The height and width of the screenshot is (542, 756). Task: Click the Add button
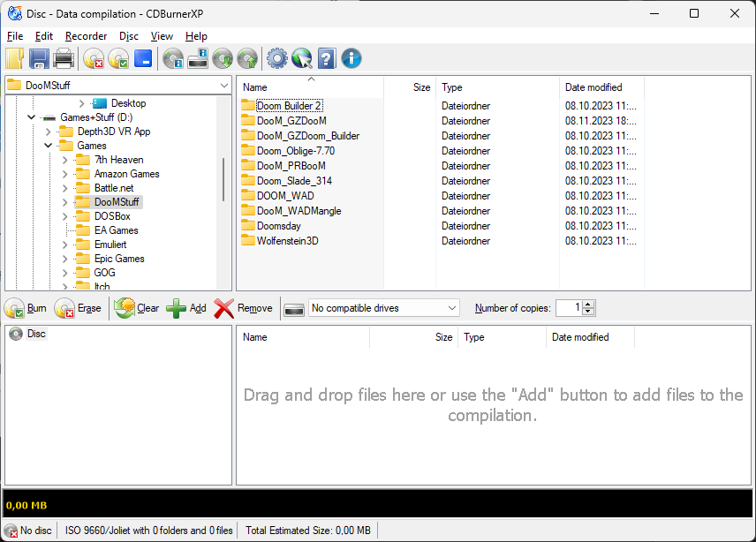pos(186,308)
